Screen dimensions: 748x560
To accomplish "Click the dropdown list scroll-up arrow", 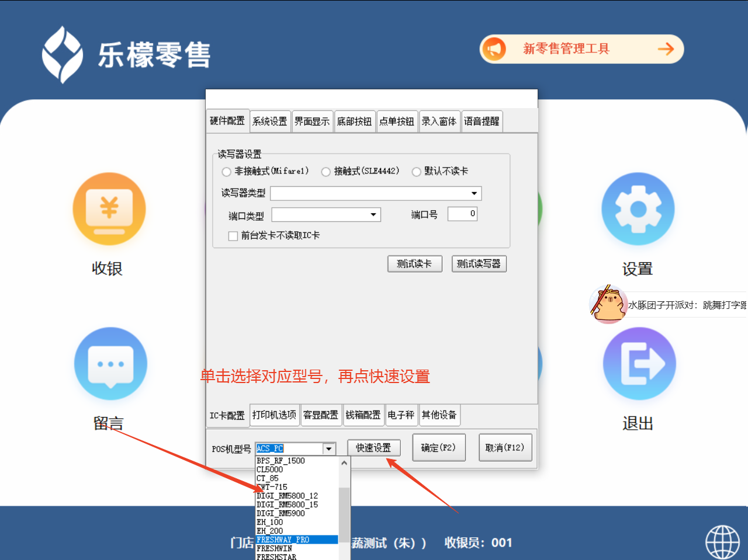I will (x=344, y=463).
